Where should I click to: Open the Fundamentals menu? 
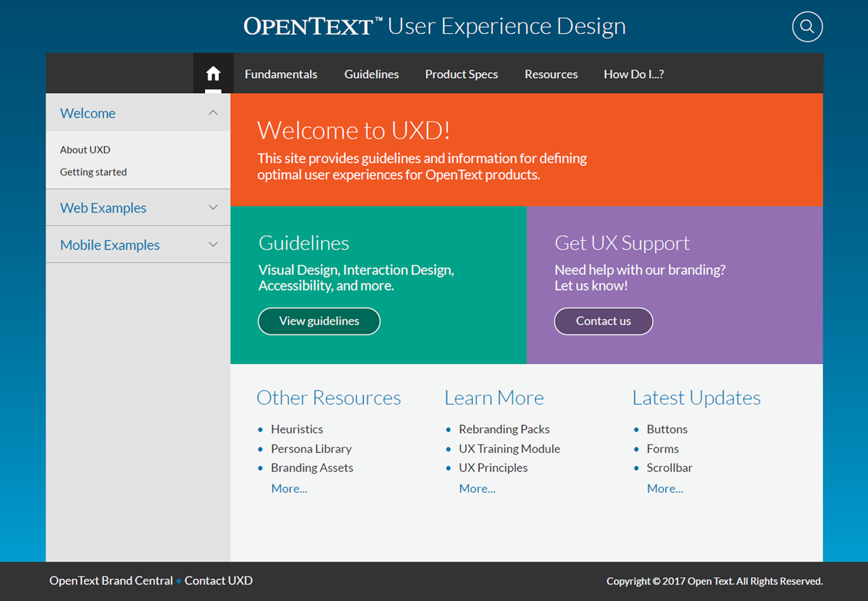tap(280, 74)
